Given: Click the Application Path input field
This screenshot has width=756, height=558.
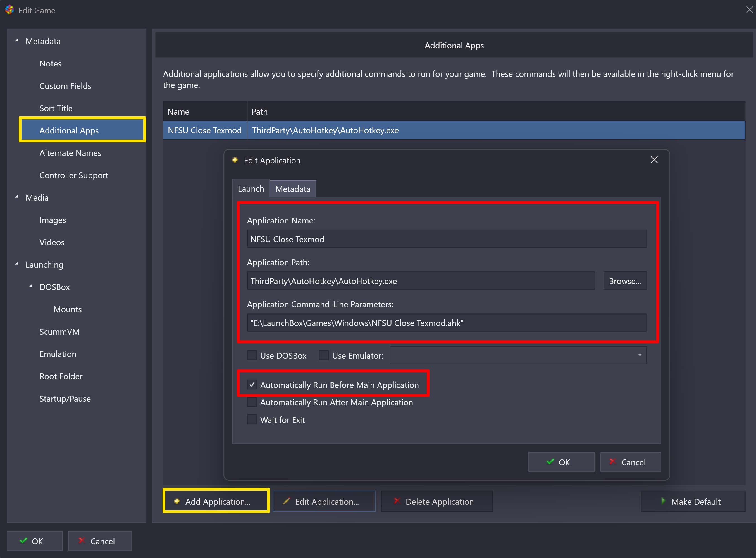Looking at the screenshot, I should point(421,281).
